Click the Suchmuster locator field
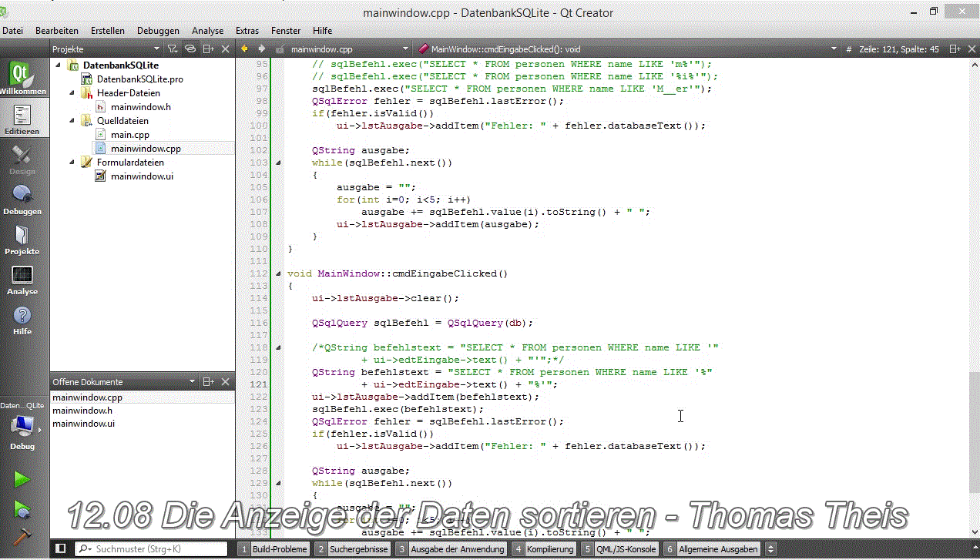This screenshot has height=560, width=980. click(152, 549)
